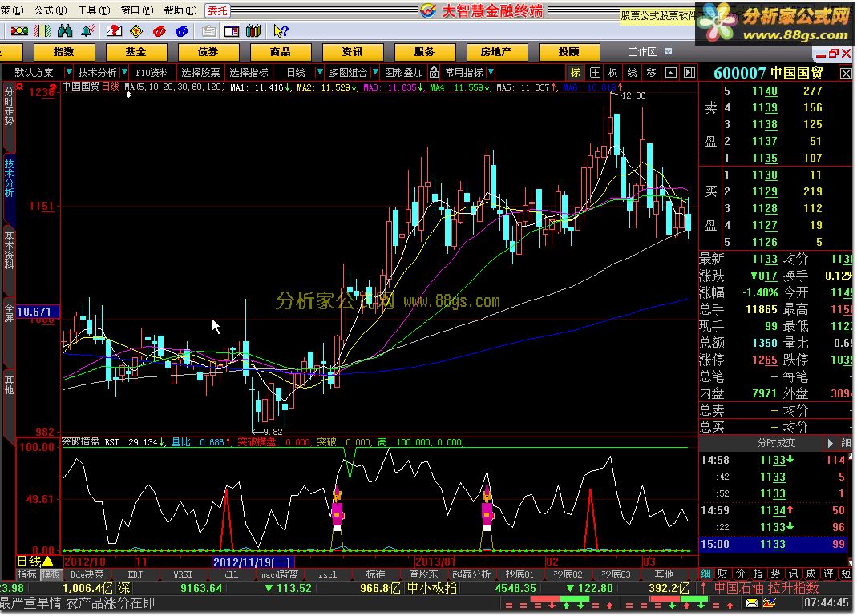Click the grid crosshair icon beside 标
The height and width of the screenshot is (616, 857).
tap(595, 73)
